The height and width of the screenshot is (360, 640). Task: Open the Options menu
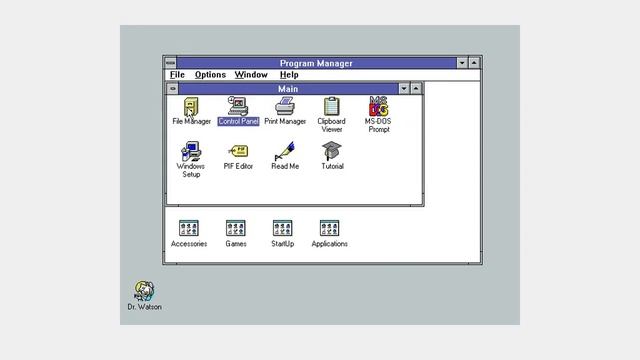(210, 75)
